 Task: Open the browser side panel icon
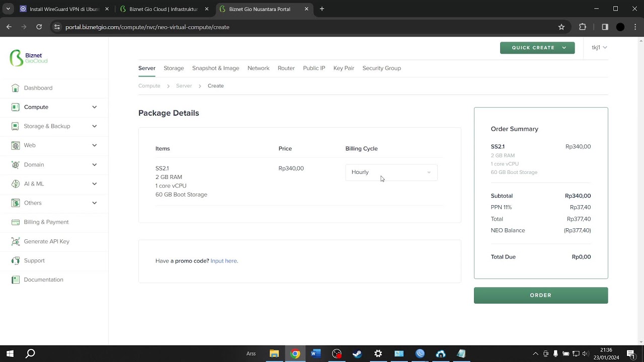point(605,27)
